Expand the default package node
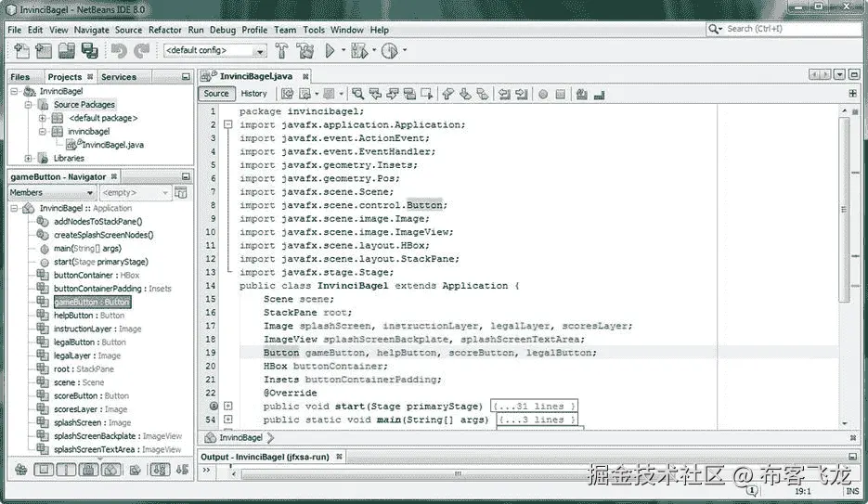The height and width of the screenshot is (504, 868). point(42,118)
